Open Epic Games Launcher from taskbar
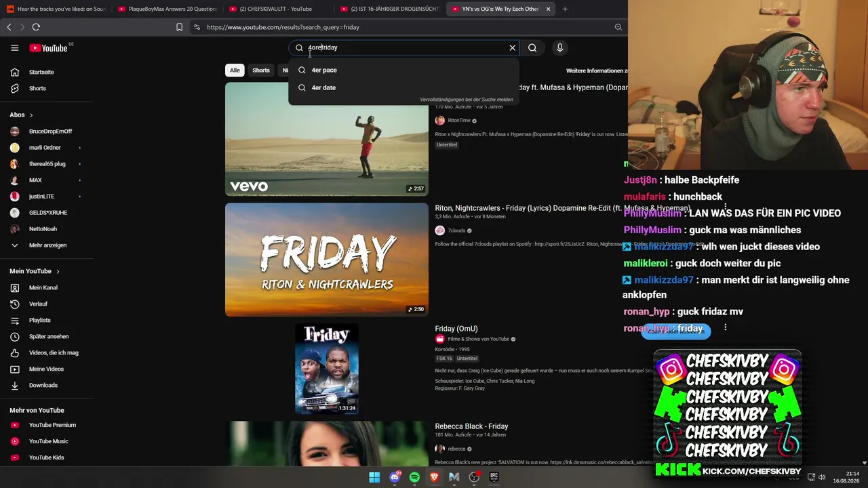This screenshot has height=488, width=868. [x=494, y=477]
